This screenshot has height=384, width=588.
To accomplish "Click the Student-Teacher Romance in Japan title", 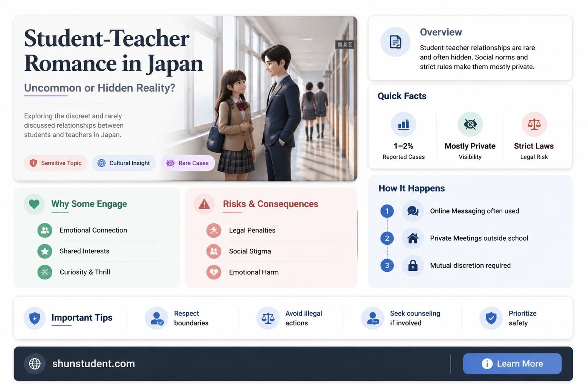I will [x=114, y=51].
